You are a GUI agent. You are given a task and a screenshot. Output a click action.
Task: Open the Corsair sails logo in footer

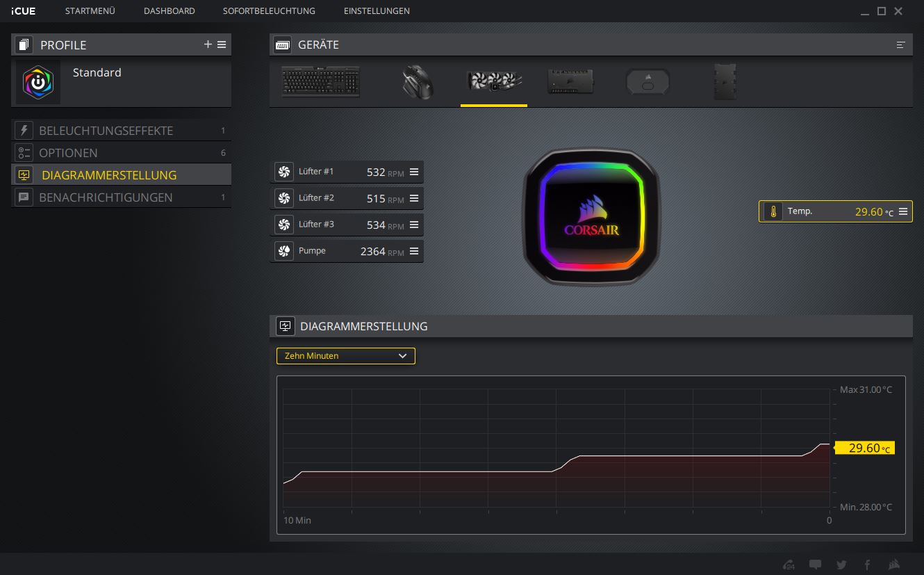[x=894, y=565]
